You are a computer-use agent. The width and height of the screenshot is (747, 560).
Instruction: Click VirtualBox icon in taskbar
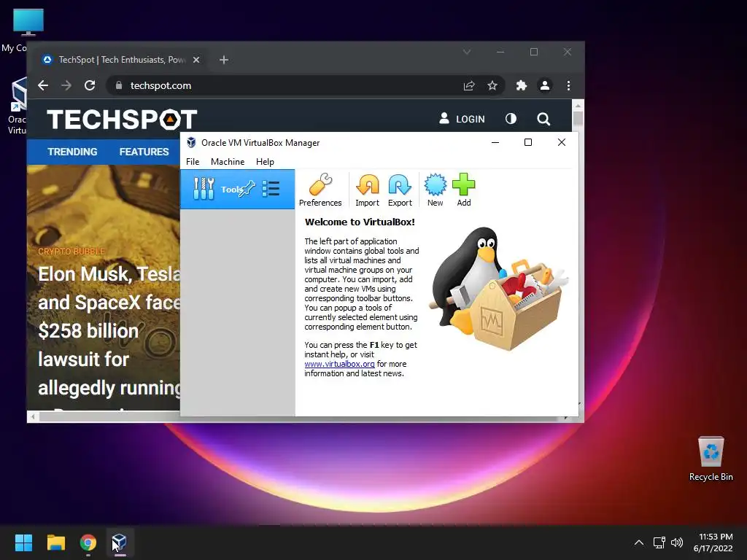point(120,542)
